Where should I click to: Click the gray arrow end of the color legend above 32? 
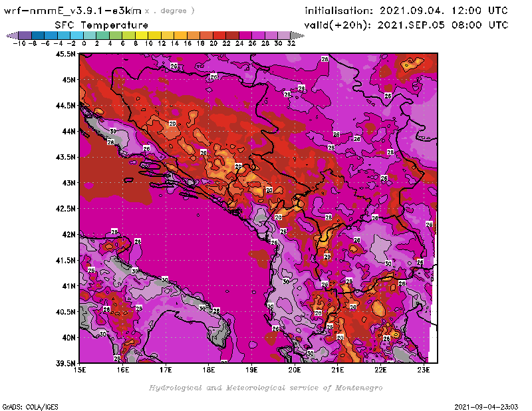(x=297, y=35)
